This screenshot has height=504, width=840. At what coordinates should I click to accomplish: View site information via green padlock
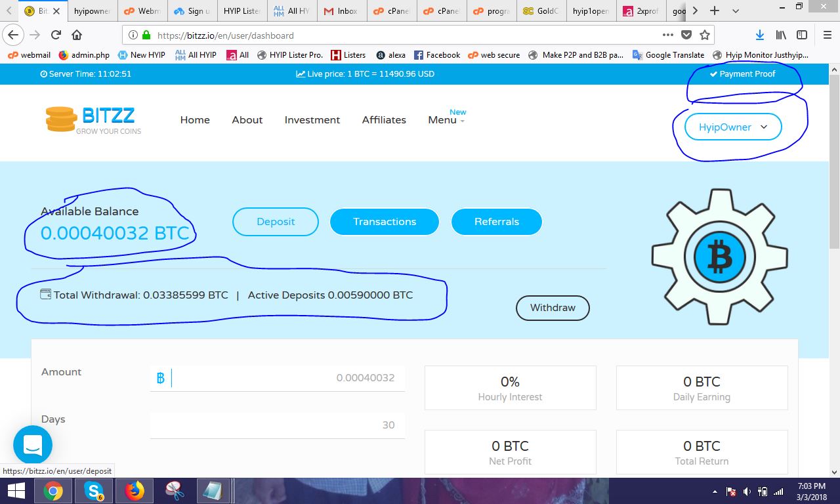[x=146, y=35]
